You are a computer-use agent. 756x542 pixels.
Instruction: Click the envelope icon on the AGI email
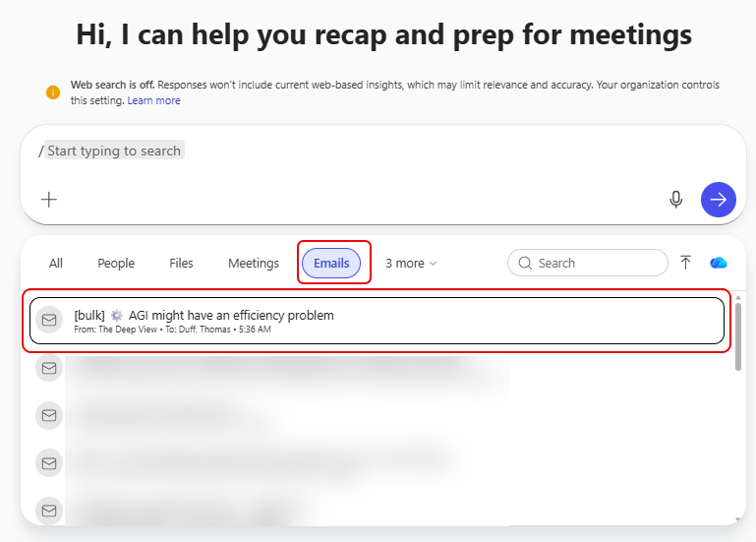point(48,321)
